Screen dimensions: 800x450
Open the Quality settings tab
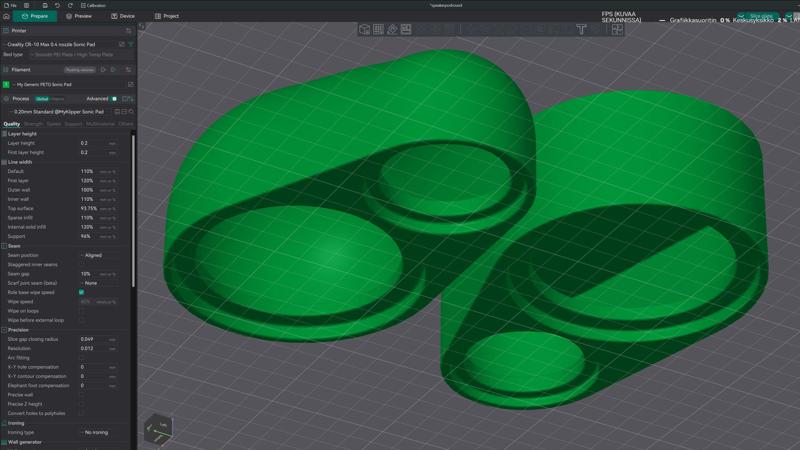(12, 124)
